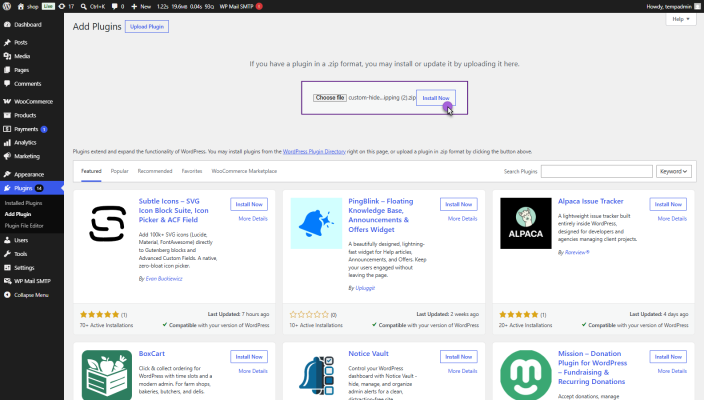Switch to the Featured tab
Screen dimensions: 704x400
[x=91, y=171]
